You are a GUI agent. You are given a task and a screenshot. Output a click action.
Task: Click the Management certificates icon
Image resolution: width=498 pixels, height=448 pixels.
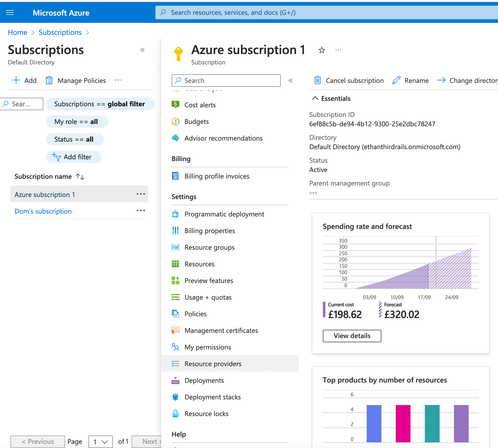[x=175, y=330]
